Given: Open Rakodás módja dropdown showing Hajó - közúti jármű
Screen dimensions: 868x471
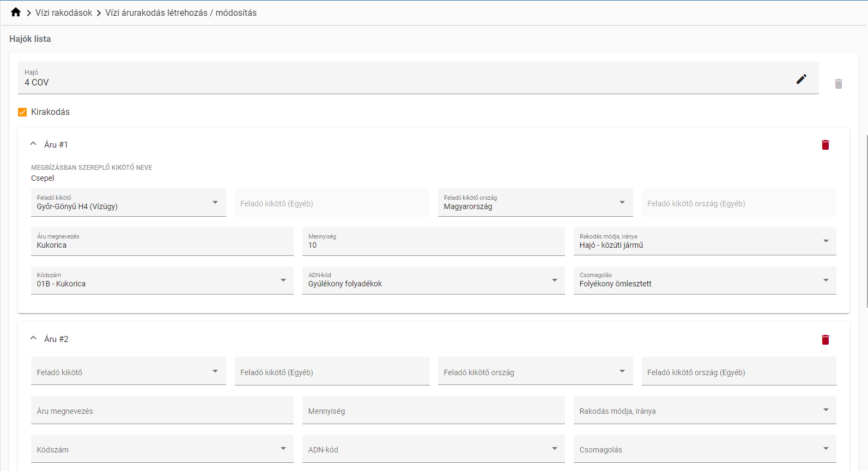Looking at the screenshot, I should pyautogui.click(x=704, y=241).
